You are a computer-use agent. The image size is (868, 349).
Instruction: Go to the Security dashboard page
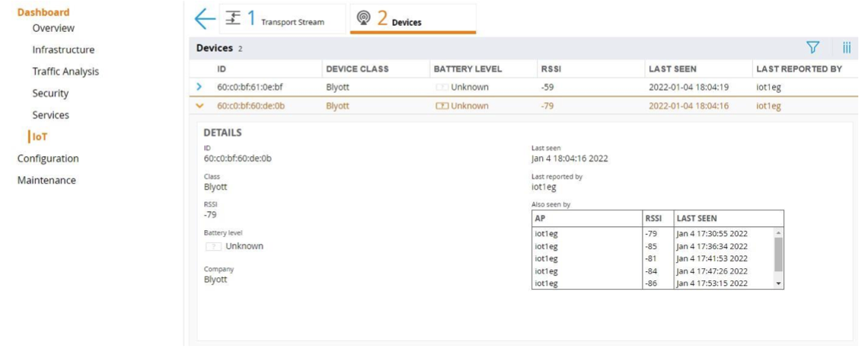[x=50, y=94]
